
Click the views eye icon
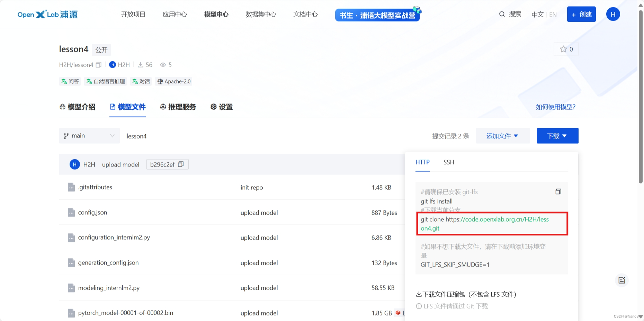click(163, 65)
